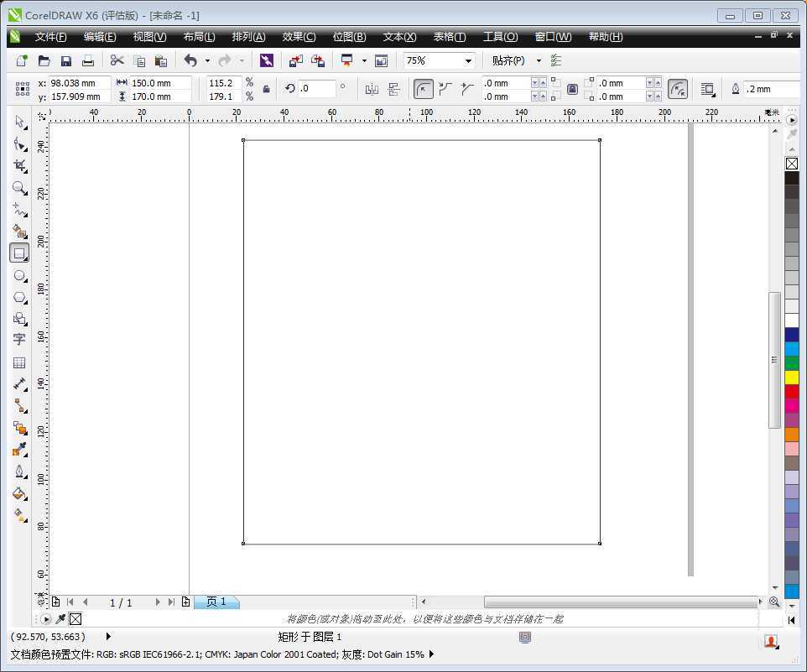Open the 位图 menu
The height and width of the screenshot is (672, 807).
click(x=349, y=36)
